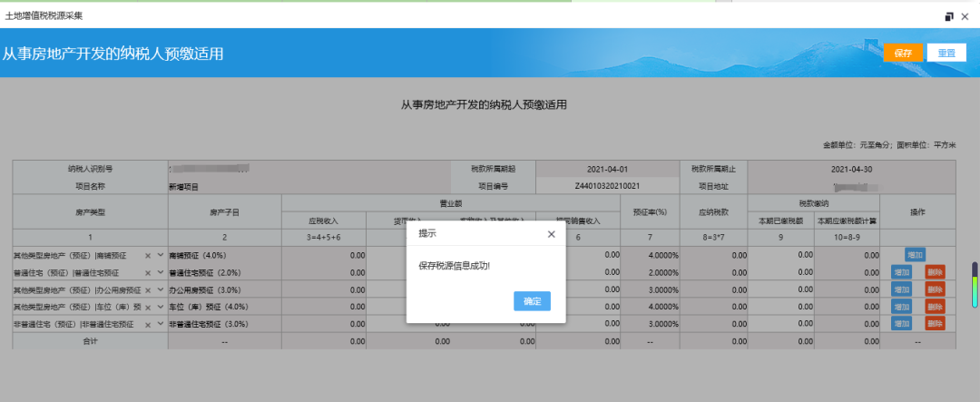Close the 提示 dialog with its X icon
The width and height of the screenshot is (980, 402).
(552, 234)
